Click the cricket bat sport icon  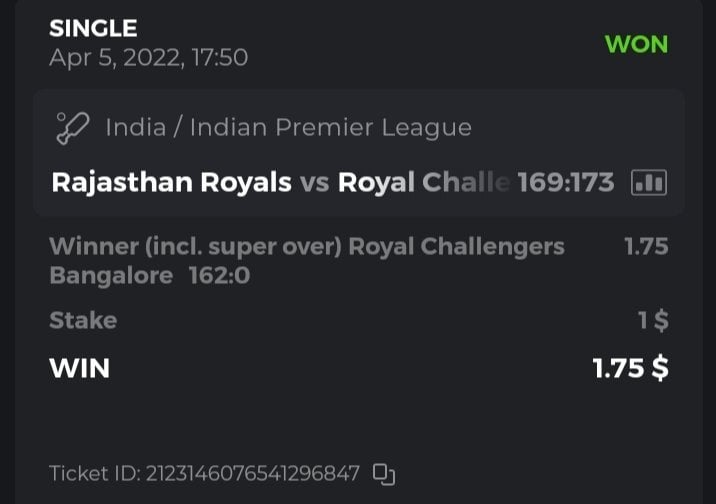[72, 128]
